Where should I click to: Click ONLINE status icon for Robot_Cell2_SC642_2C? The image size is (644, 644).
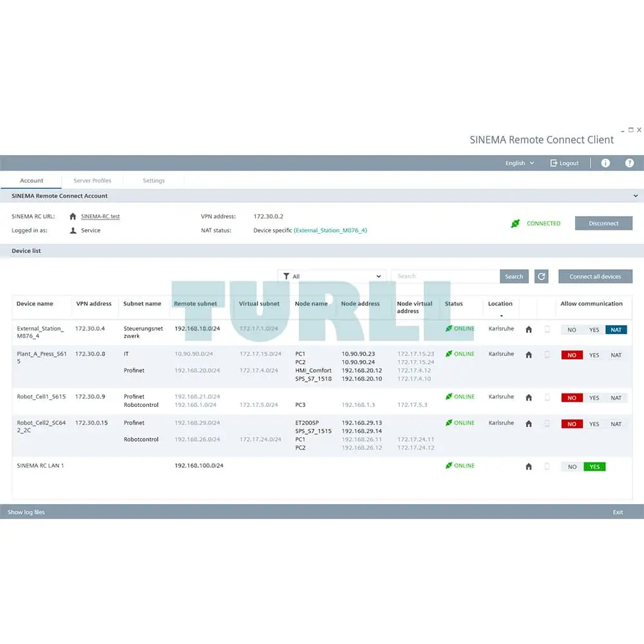tap(448, 422)
